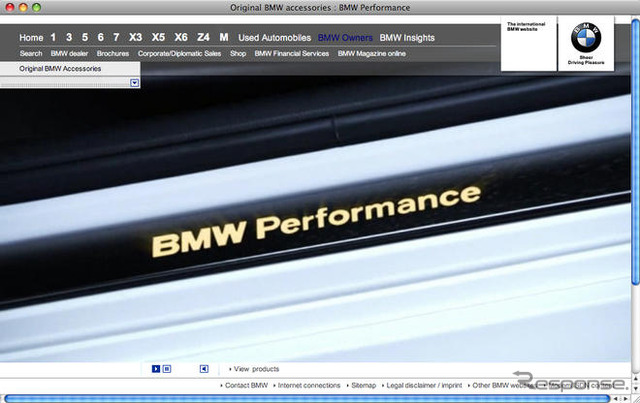Go to Used Automobiles
Viewport: 640px width, 403px height.
pos(275,38)
